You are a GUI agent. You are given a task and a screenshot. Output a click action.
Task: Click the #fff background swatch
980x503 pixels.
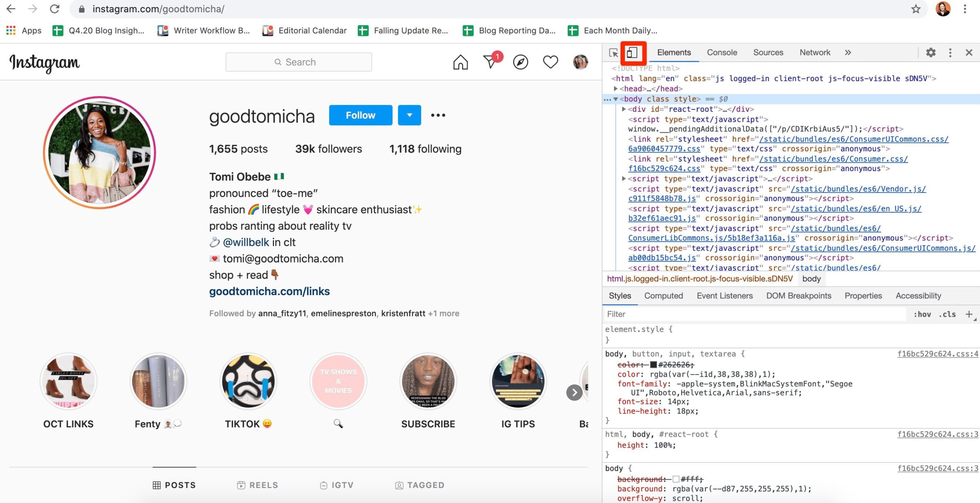coord(676,479)
